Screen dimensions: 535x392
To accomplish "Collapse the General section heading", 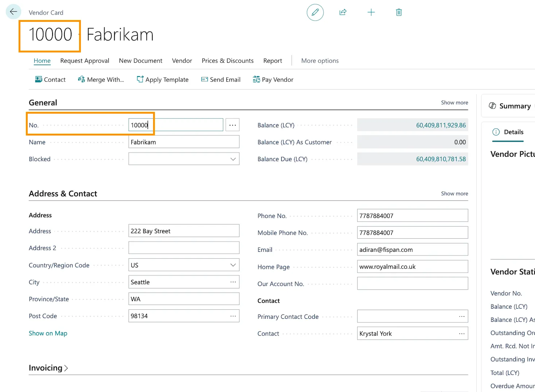I will [43, 103].
